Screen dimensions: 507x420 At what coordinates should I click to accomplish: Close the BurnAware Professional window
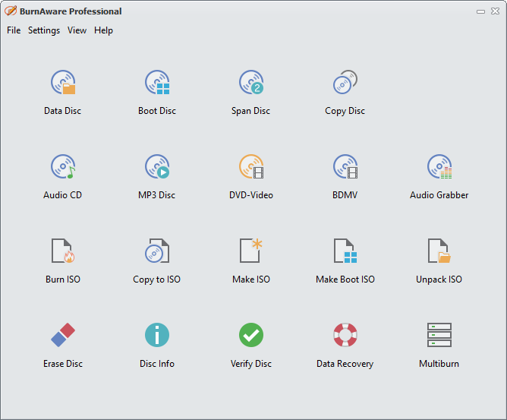coord(495,11)
